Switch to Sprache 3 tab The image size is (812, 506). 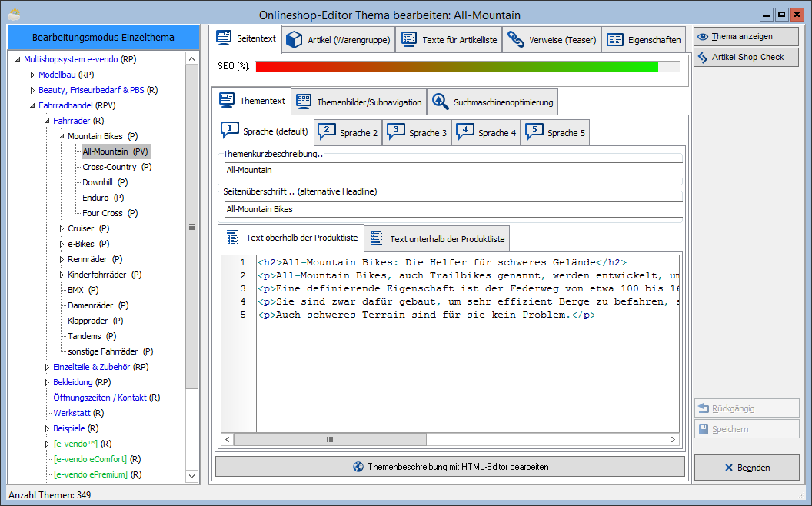tap(417, 132)
